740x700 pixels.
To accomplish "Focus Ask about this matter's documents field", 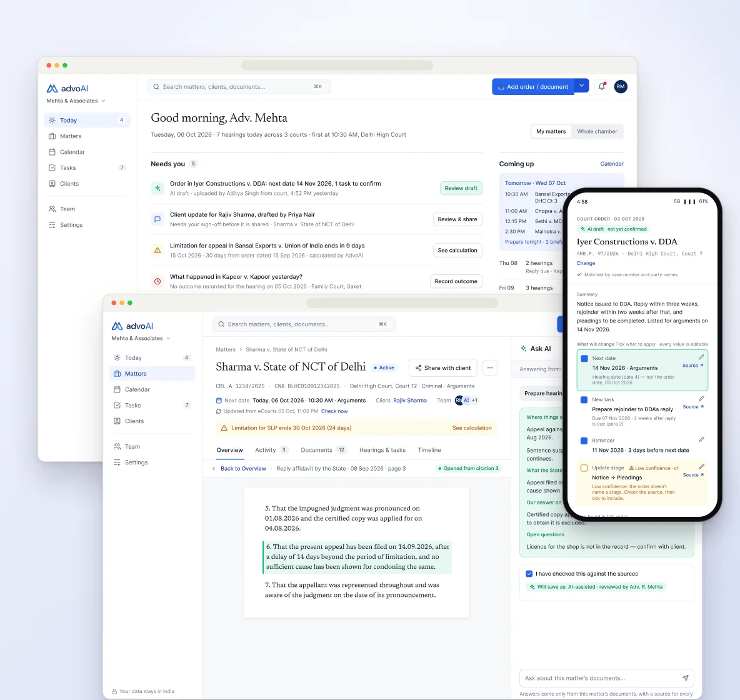I will (606, 678).
